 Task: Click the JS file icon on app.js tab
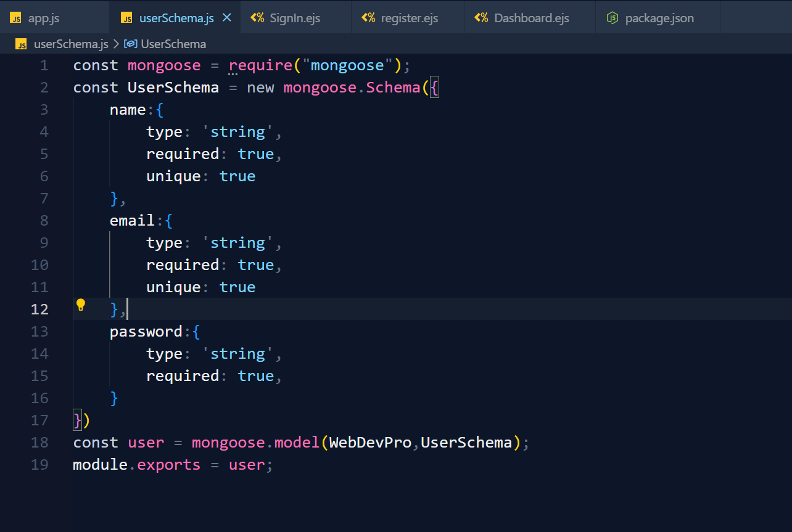[x=16, y=18]
